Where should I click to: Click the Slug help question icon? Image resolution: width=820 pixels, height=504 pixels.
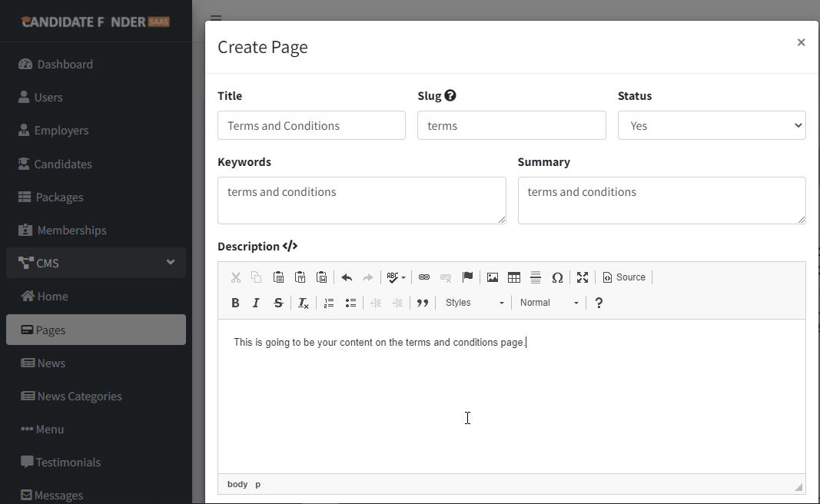tap(450, 96)
